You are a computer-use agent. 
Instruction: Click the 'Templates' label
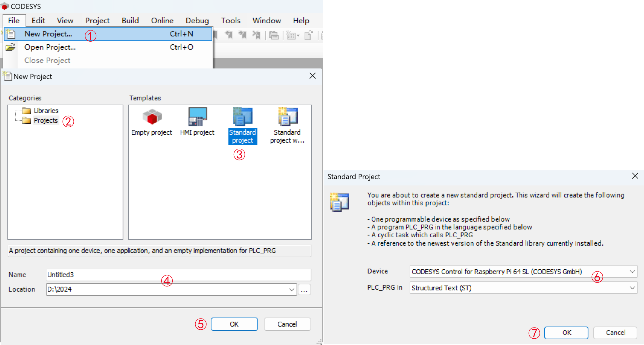(x=145, y=98)
